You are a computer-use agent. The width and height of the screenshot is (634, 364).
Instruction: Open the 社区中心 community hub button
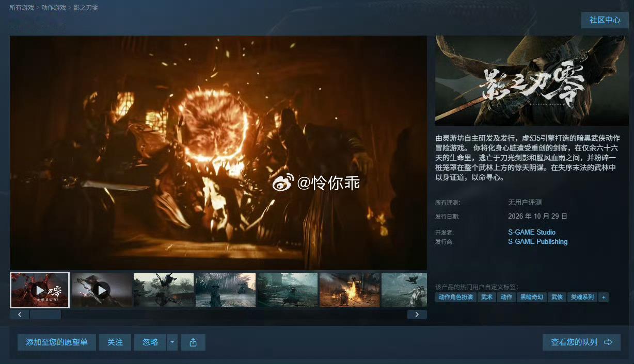click(x=605, y=20)
